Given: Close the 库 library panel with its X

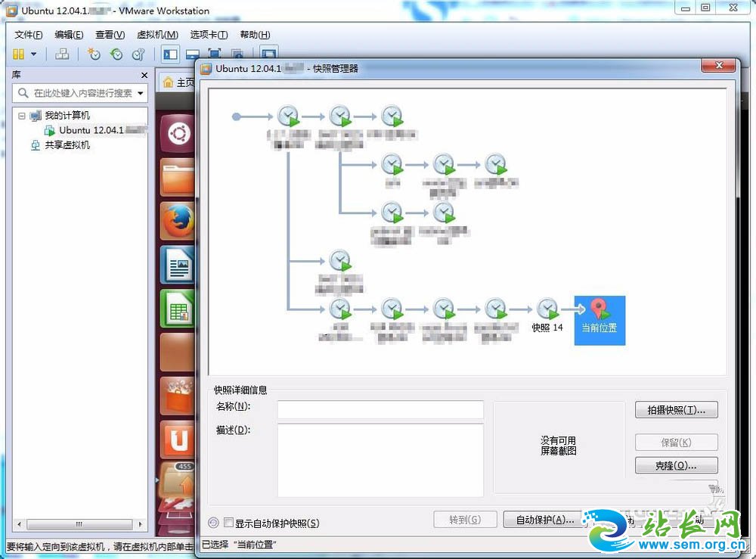Looking at the screenshot, I should pyautogui.click(x=144, y=75).
